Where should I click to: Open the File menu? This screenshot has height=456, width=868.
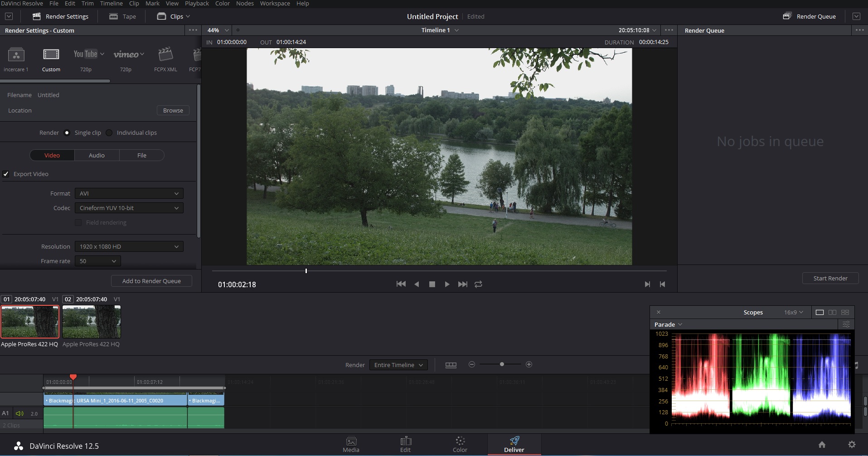pos(54,3)
